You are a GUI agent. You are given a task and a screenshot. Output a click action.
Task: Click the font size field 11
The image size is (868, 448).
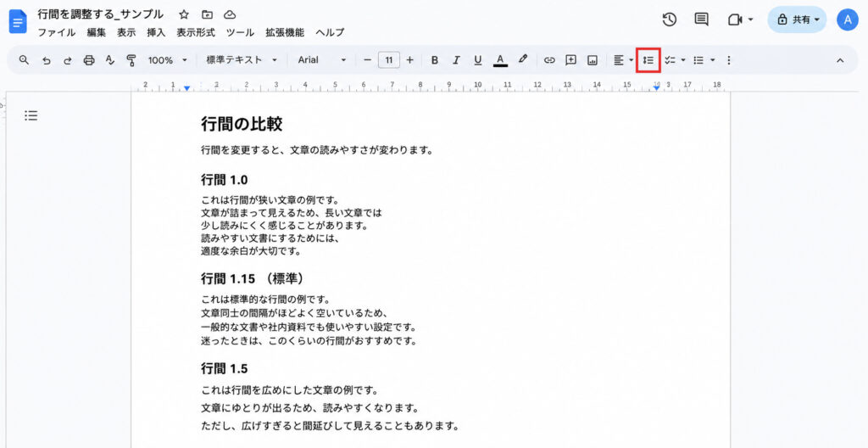pos(389,60)
